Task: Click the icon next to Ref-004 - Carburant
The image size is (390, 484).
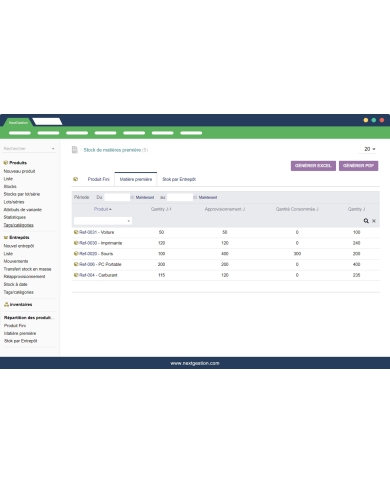Action: point(76,275)
